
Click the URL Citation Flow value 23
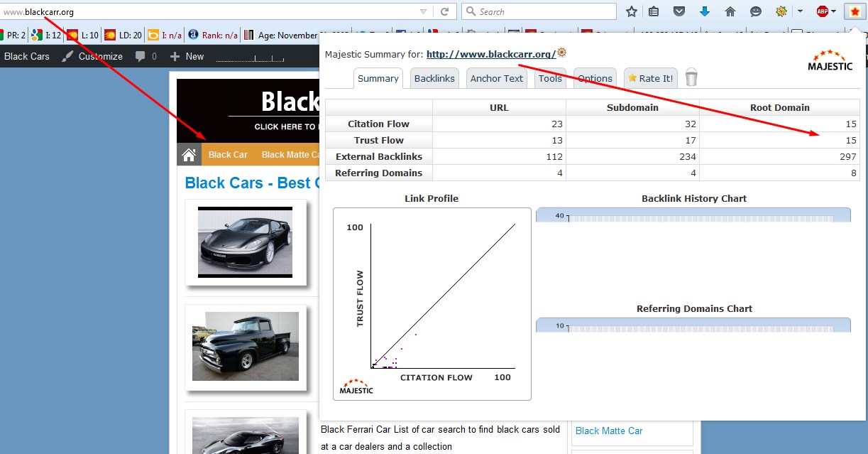556,124
